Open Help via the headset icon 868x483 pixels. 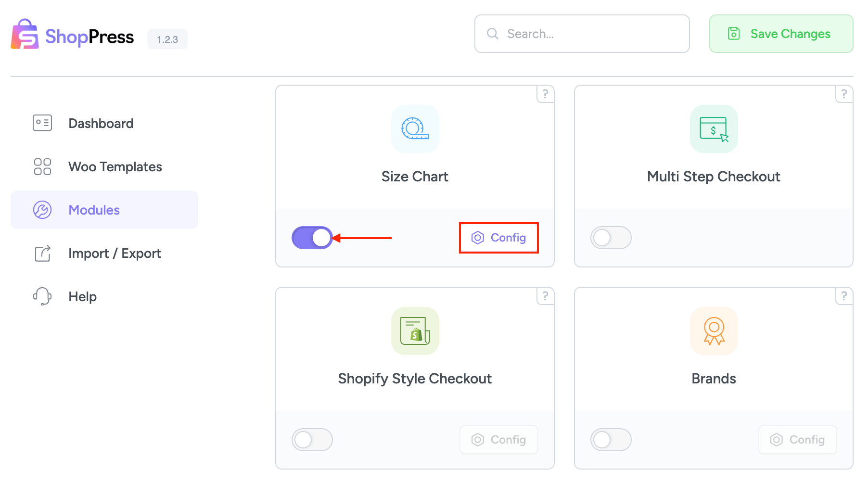coord(42,296)
